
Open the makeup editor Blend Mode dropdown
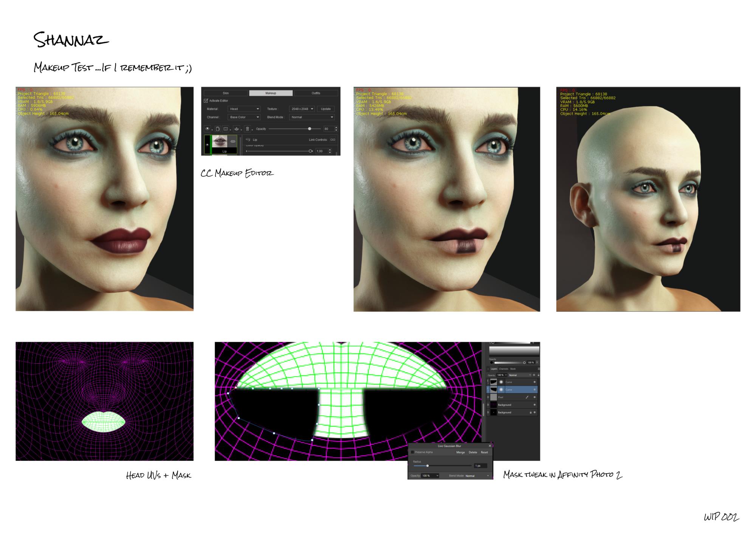312,117
